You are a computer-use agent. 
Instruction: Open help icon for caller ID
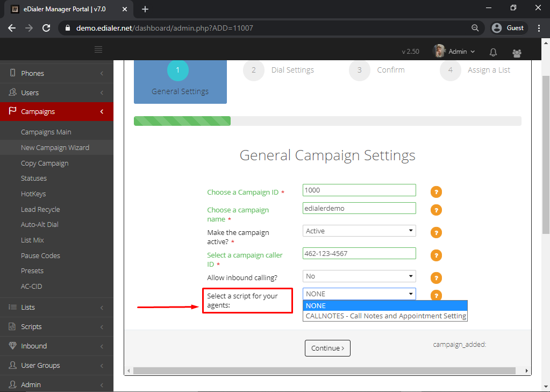(436, 255)
